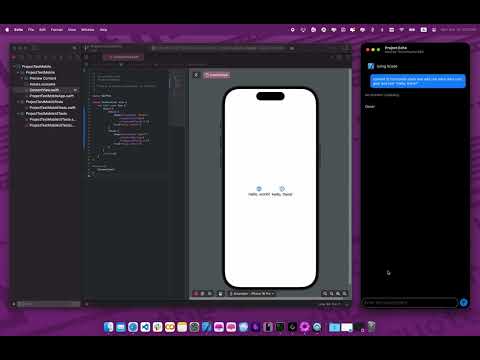Click the navigator filter field

[x=49, y=304]
